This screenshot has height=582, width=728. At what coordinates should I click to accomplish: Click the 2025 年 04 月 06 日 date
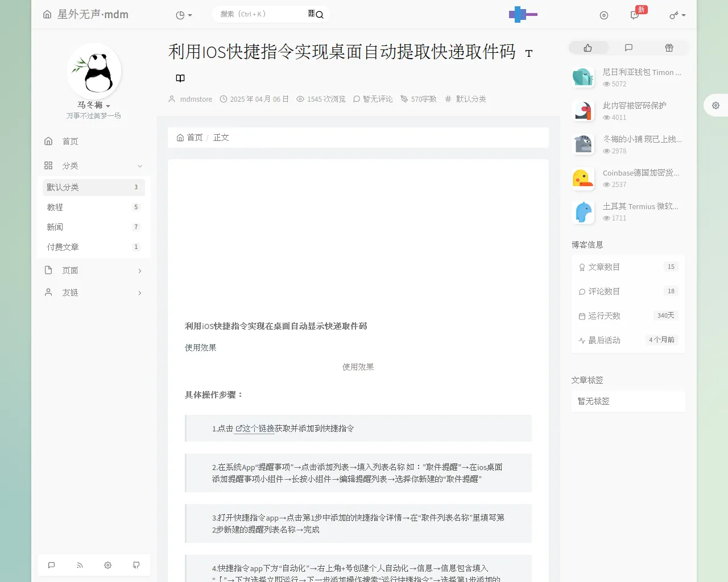259,99
